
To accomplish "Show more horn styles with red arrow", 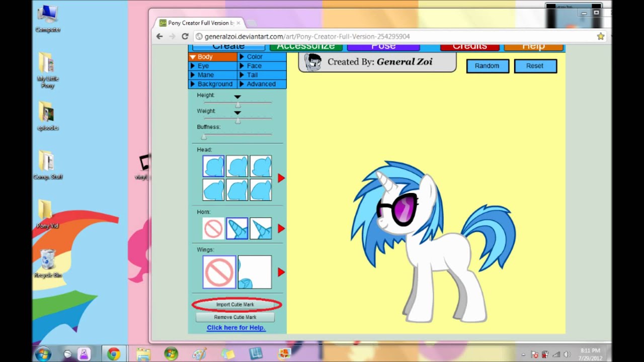I will pyautogui.click(x=281, y=229).
